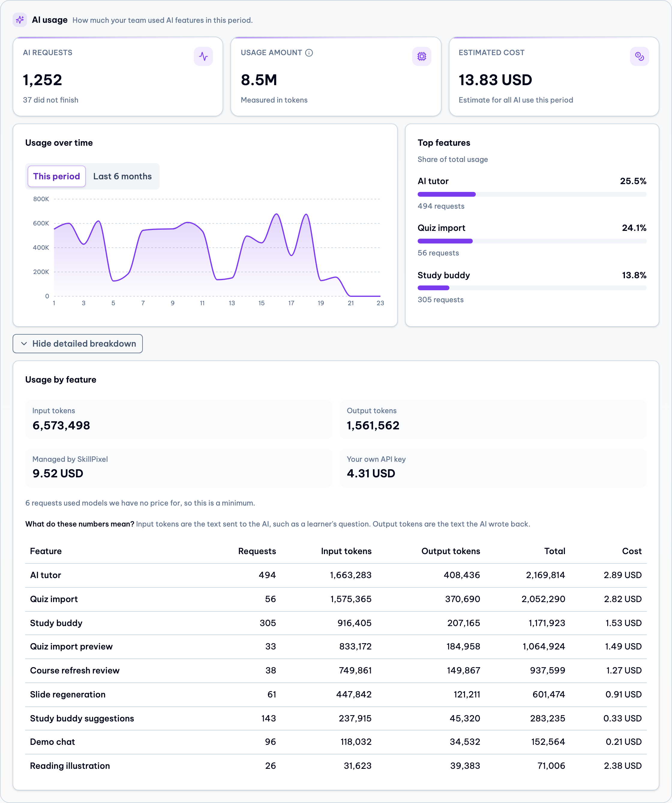Click the Study buddy row name in table

[56, 623]
